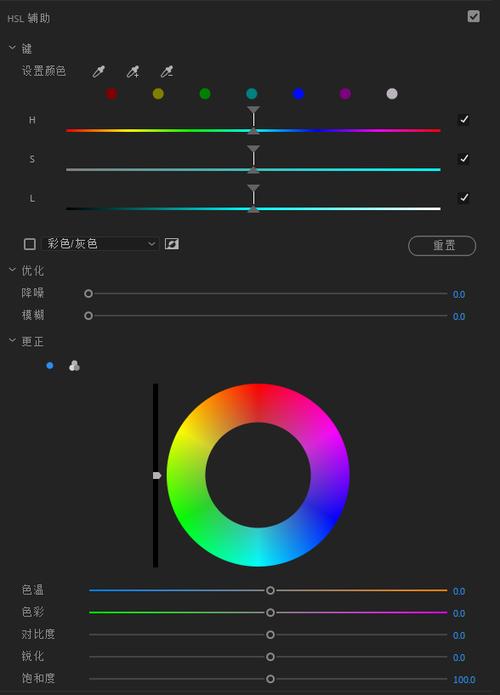Click the S slider bottom feather handle
Screen dimensions: 500x695
pyautogui.click(x=253, y=170)
